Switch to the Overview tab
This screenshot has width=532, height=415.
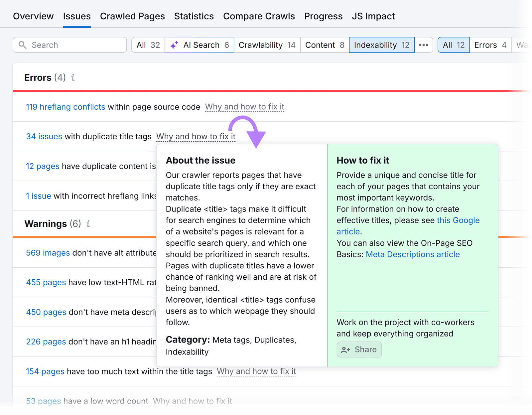tap(33, 16)
